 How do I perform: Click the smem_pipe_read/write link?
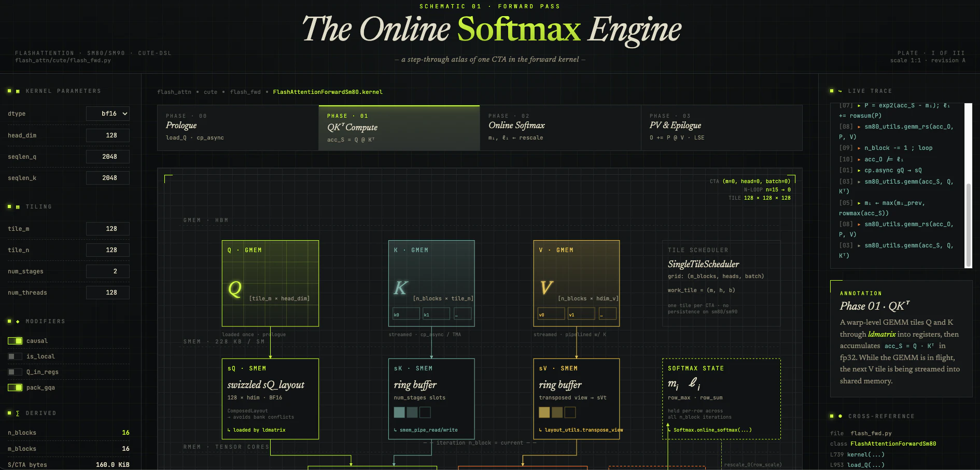tap(426, 430)
